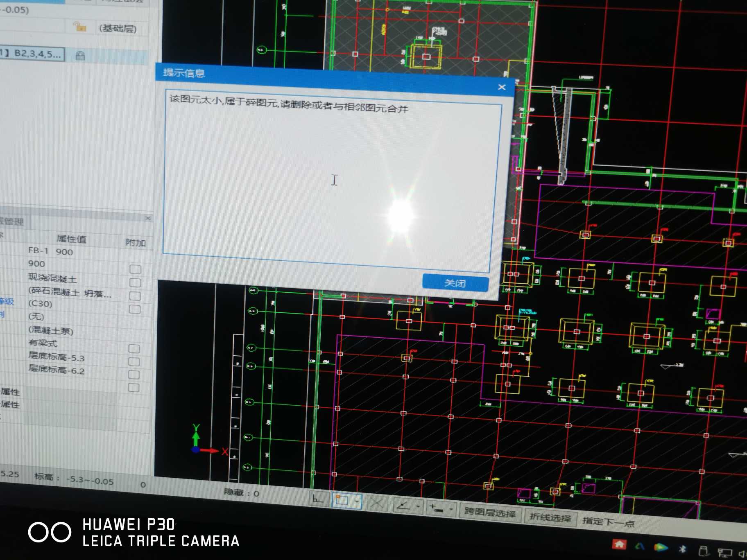Image resolution: width=747 pixels, height=560 pixels.
Task: Click the 跨图层选择 button
Action: click(x=490, y=512)
